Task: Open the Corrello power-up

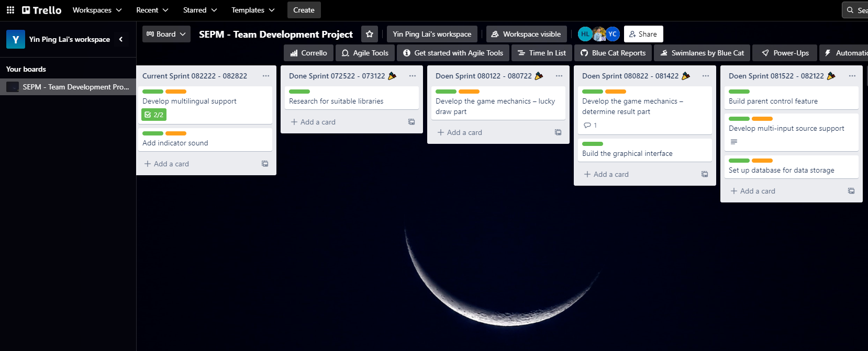Action: 308,53
